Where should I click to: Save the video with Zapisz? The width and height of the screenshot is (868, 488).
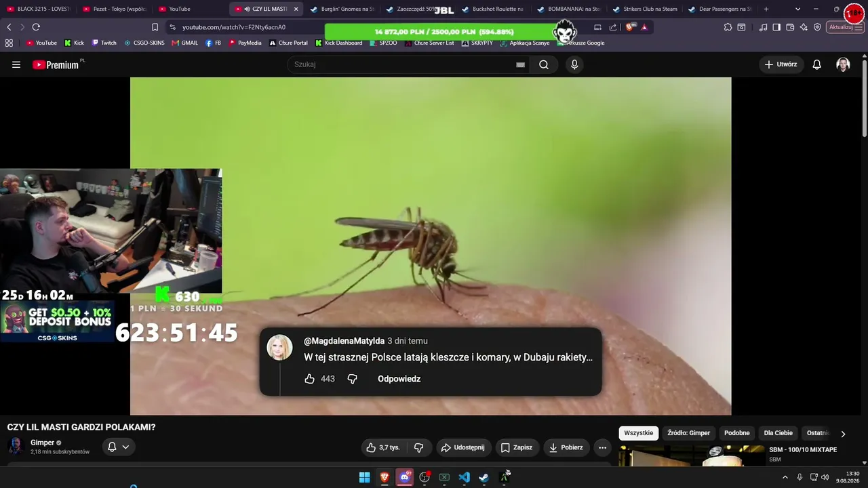[516, 447]
